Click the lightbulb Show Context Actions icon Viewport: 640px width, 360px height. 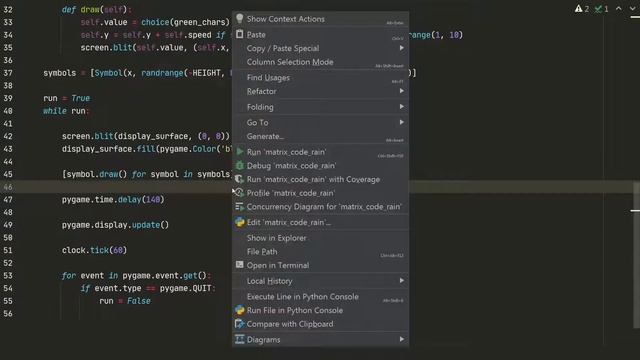pyautogui.click(x=240, y=18)
